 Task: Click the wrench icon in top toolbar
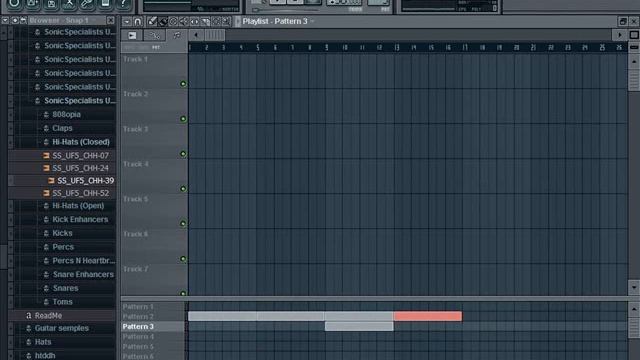87,4
